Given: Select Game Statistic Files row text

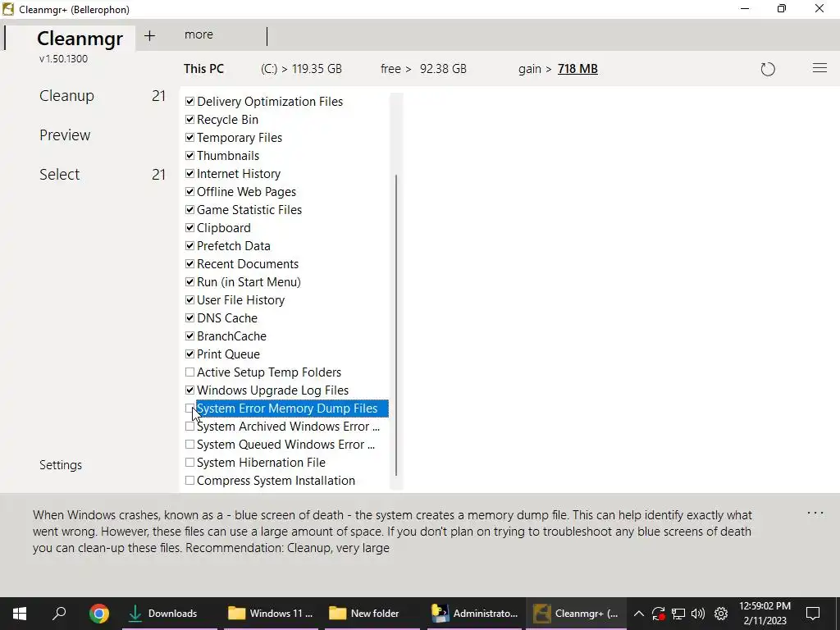Looking at the screenshot, I should tap(249, 210).
